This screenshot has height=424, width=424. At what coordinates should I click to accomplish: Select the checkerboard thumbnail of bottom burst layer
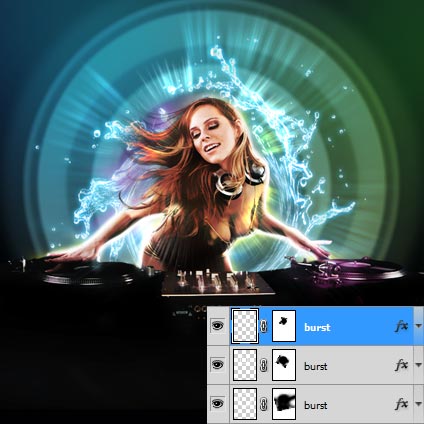click(245, 404)
